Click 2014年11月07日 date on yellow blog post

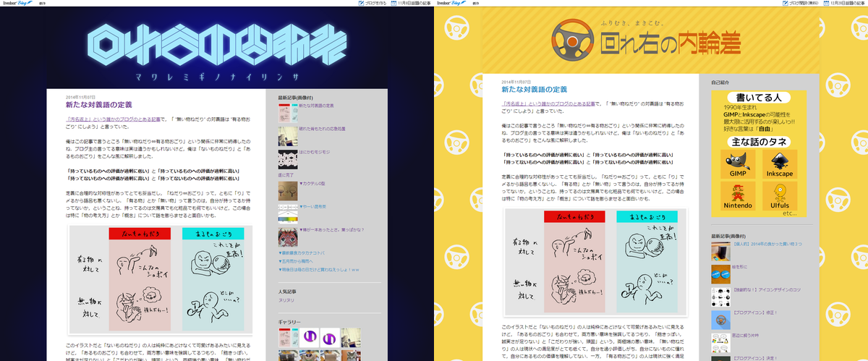[516, 82]
